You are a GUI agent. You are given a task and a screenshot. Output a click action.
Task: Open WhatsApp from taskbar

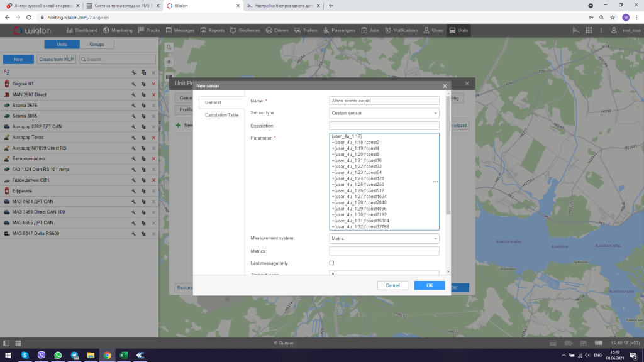[x=58, y=355]
